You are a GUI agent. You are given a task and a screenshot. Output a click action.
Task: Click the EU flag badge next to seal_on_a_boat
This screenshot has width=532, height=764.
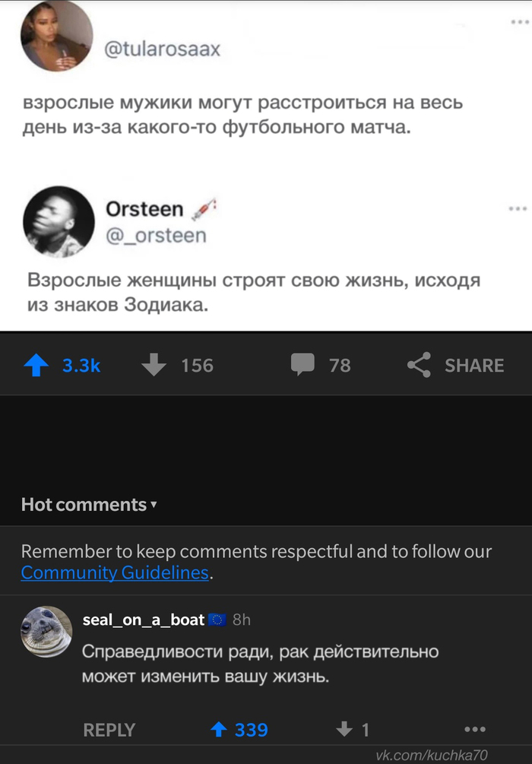click(x=217, y=620)
